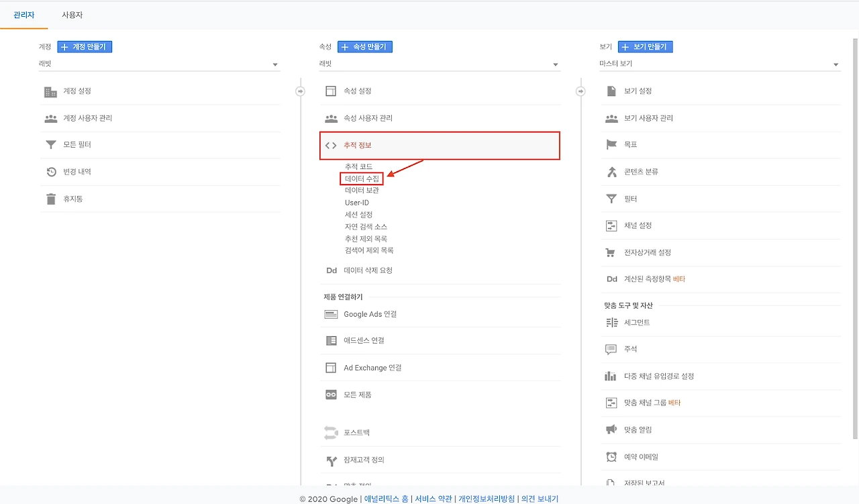
Task: Click the 계정 설정 building icon
Action: pos(50,91)
